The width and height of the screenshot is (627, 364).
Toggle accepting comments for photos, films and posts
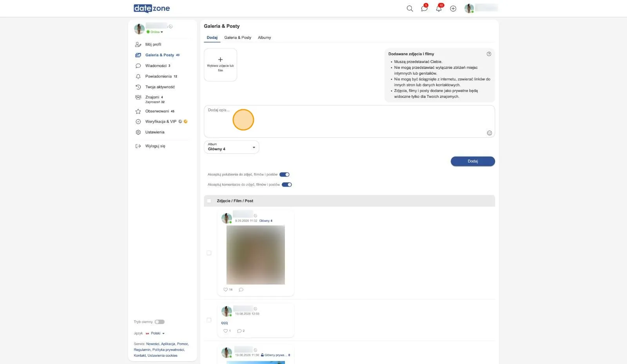pyautogui.click(x=287, y=185)
